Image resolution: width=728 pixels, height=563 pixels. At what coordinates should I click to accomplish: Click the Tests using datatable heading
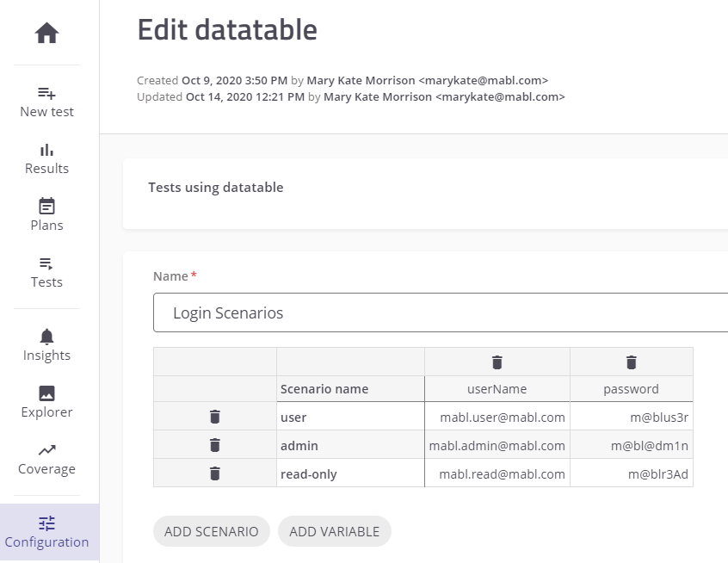[x=216, y=187]
